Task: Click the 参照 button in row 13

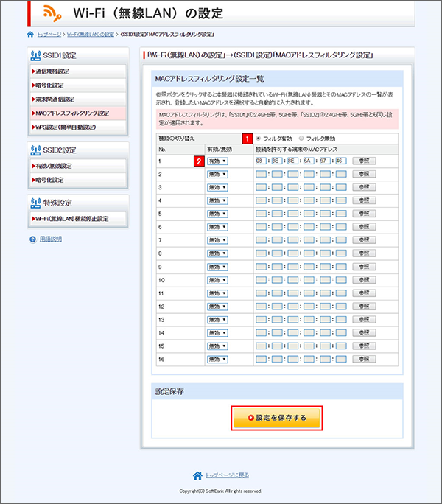Action: (x=364, y=320)
